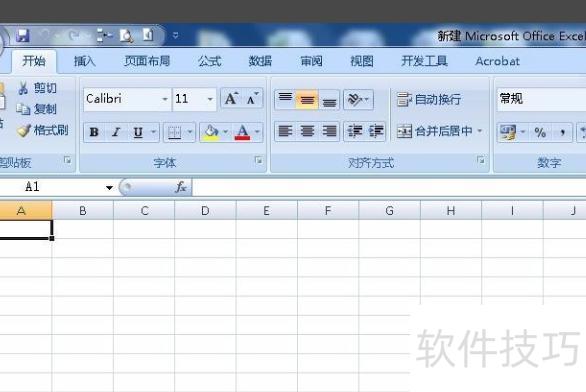Switch to the Page Layout (页面布局) tab
The image size is (586, 392).
[x=147, y=61]
